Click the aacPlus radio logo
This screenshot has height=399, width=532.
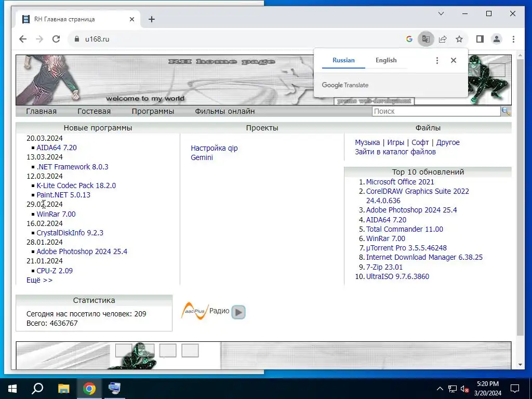click(x=195, y=311)
